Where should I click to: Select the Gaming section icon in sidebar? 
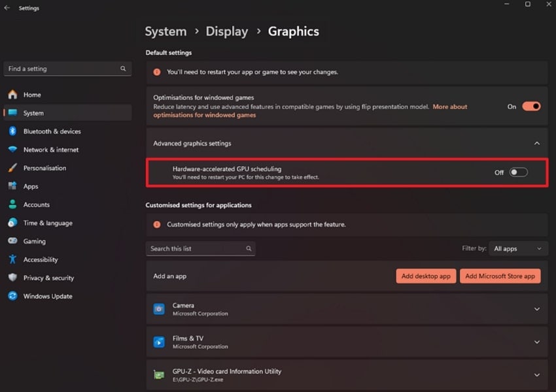pos(14,241)
